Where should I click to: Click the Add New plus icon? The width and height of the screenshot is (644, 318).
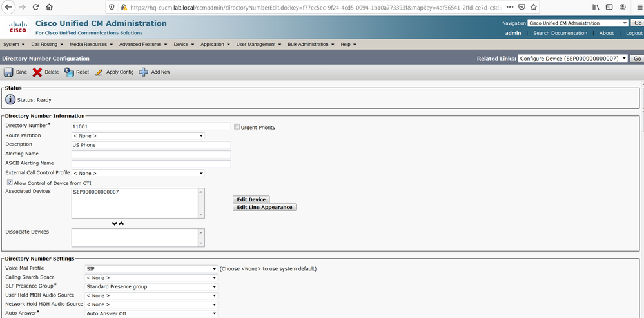[x=144, y=72]
